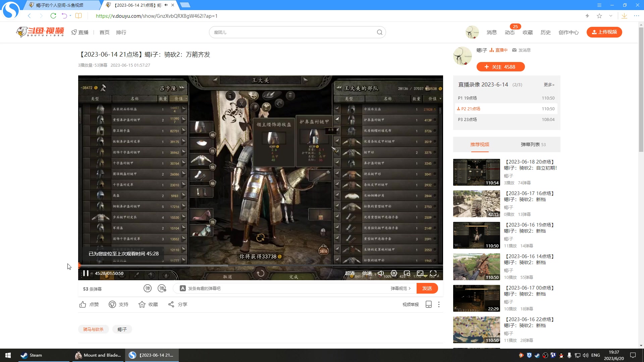Bookmark page with browser star icon
The width and height of the screenshot is (644, 362).
click(599, 16)
